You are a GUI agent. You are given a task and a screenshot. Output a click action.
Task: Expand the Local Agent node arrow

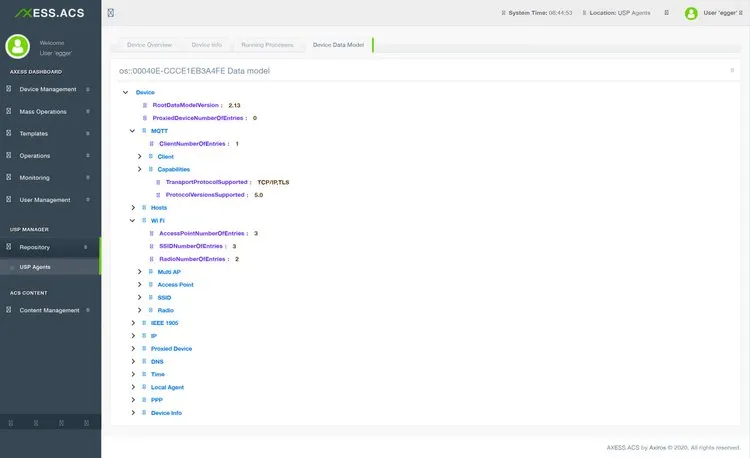[x=132, y=387]
